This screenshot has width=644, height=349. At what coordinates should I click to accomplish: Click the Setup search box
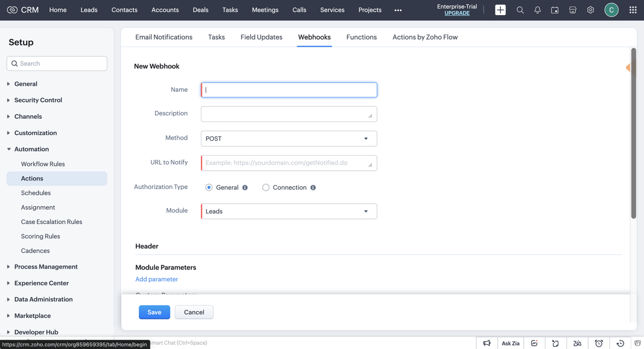[x=57, y=64]
